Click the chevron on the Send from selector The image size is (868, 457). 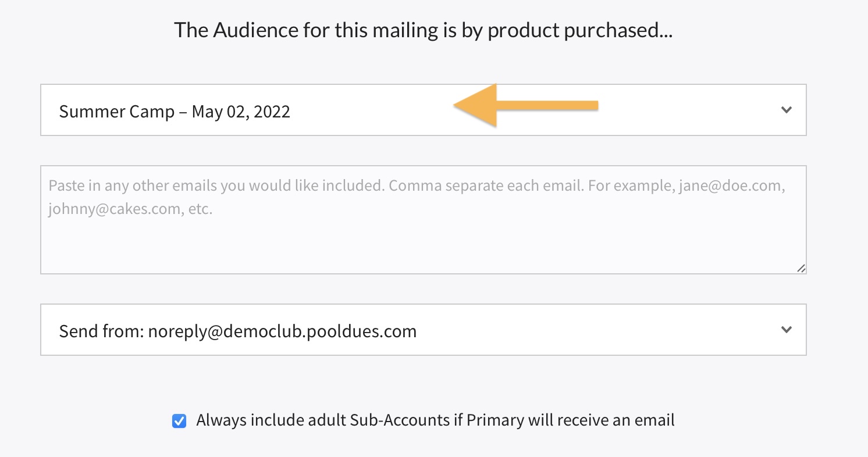(787, 330)
